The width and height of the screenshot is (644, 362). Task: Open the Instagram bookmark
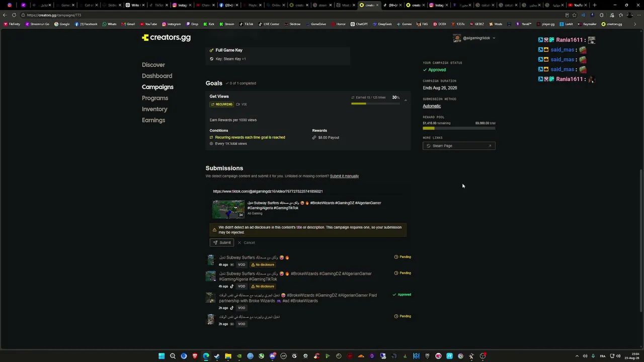point(172,24)
